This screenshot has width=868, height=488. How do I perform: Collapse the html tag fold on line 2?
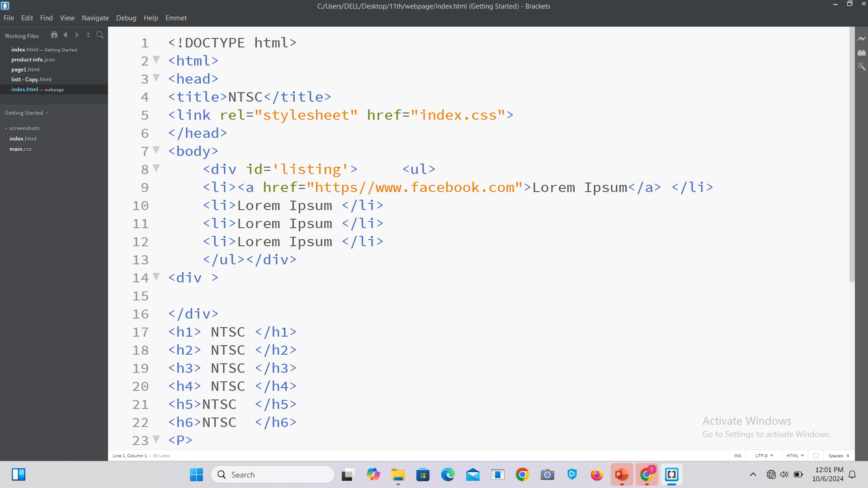156,60
